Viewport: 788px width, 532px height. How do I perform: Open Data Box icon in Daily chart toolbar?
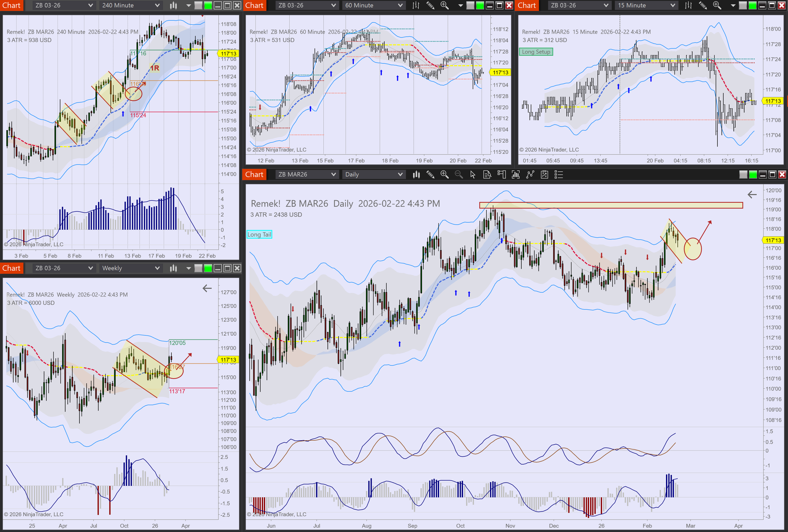[487, 175]
